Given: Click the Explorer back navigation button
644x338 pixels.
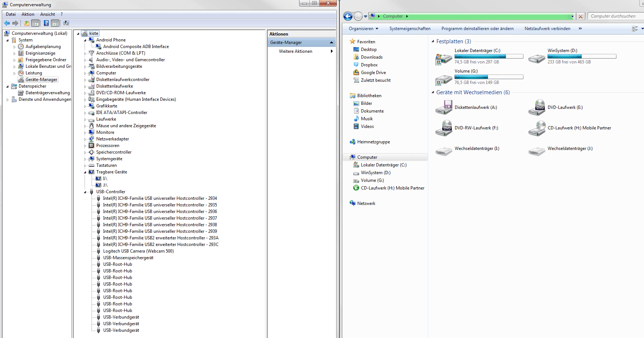Looking at the screenshot, I should pyautogui.click(x=348, y=16).
